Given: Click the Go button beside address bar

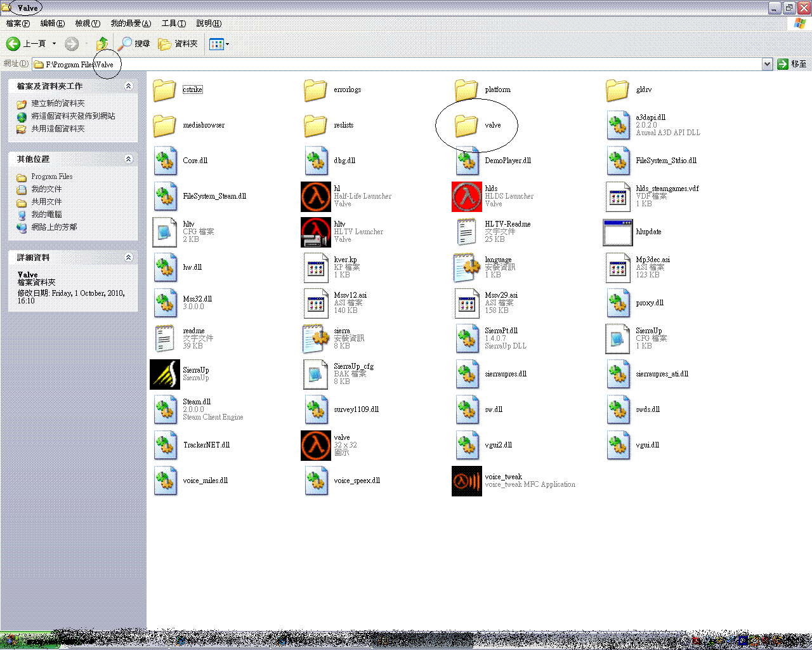Looking at the screenshot, I should 792,64.
